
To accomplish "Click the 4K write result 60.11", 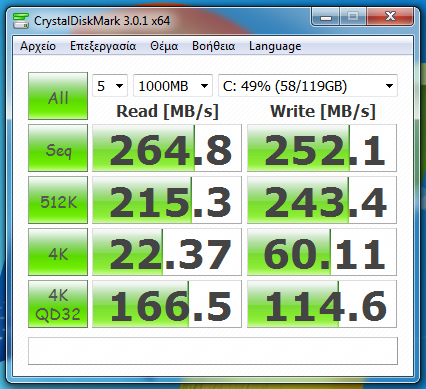I will point(322,252).
